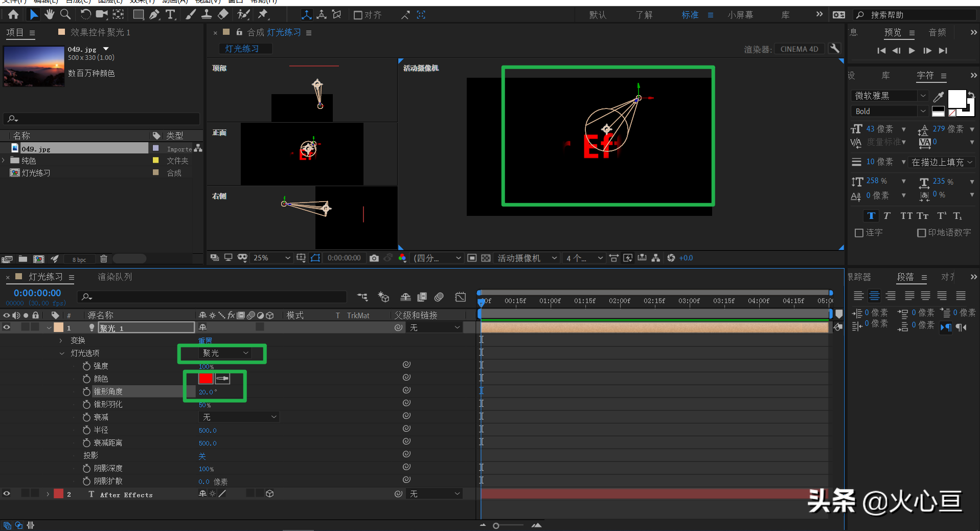
Task: Click eyedropper in Character panel
Action: 939,96
